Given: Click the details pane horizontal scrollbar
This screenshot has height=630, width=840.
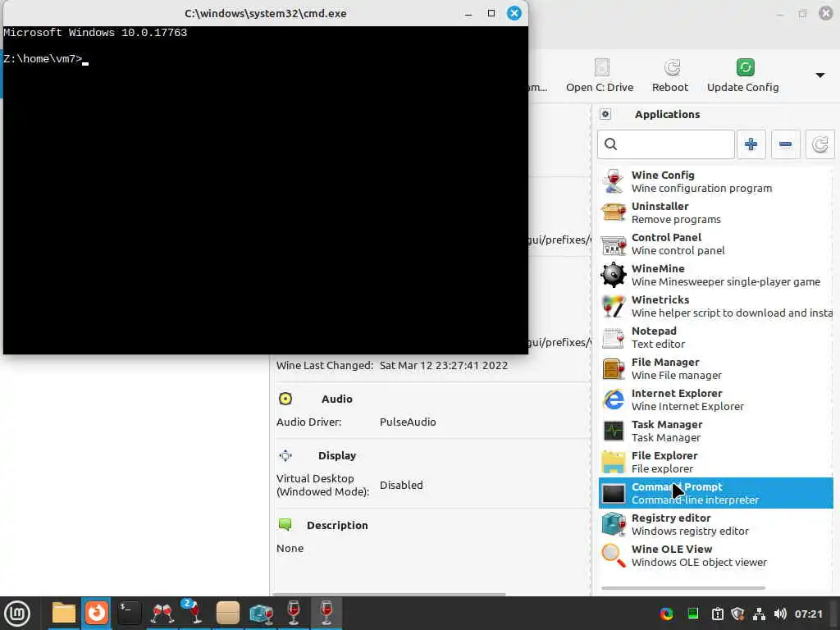Looking at the screenshot, I should pos(389,594).
